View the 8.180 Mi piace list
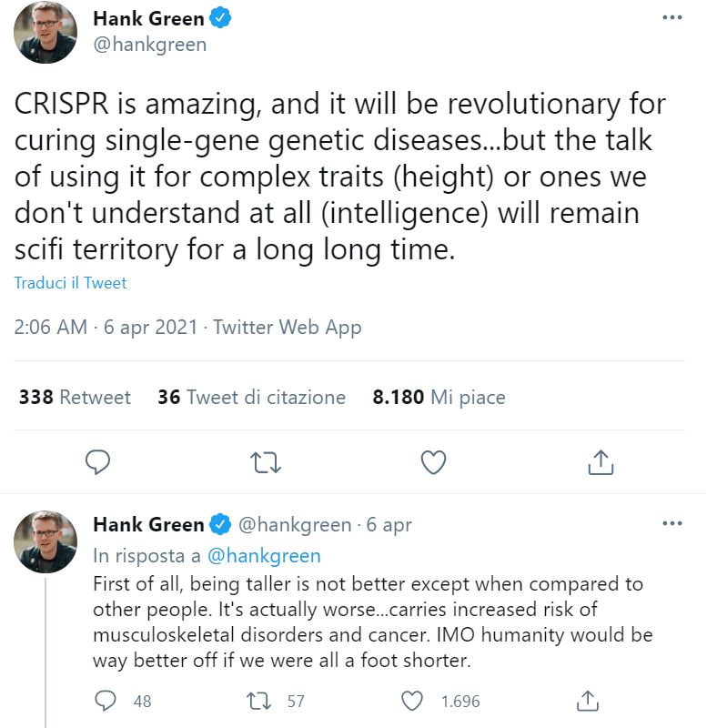Image resolution: width=707 pixels, height=728 pixels. pyautogui.click(x=439, y=398)
